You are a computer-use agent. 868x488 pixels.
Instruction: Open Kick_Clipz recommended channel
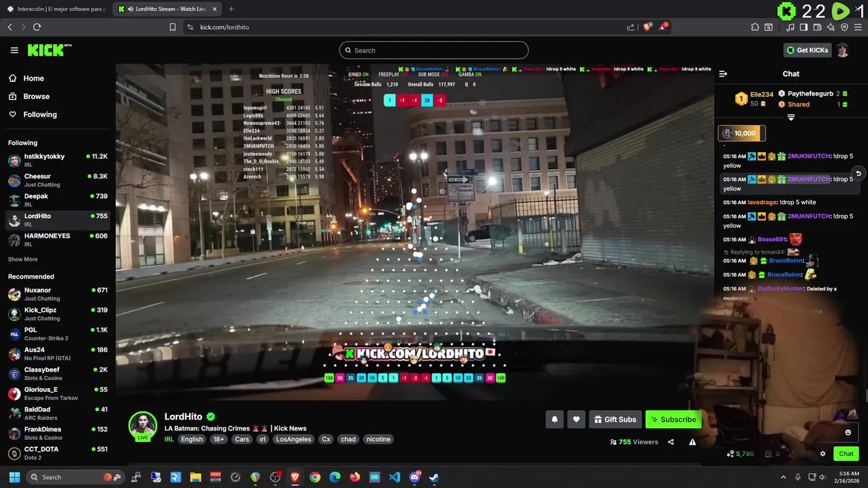coord(58,314)
